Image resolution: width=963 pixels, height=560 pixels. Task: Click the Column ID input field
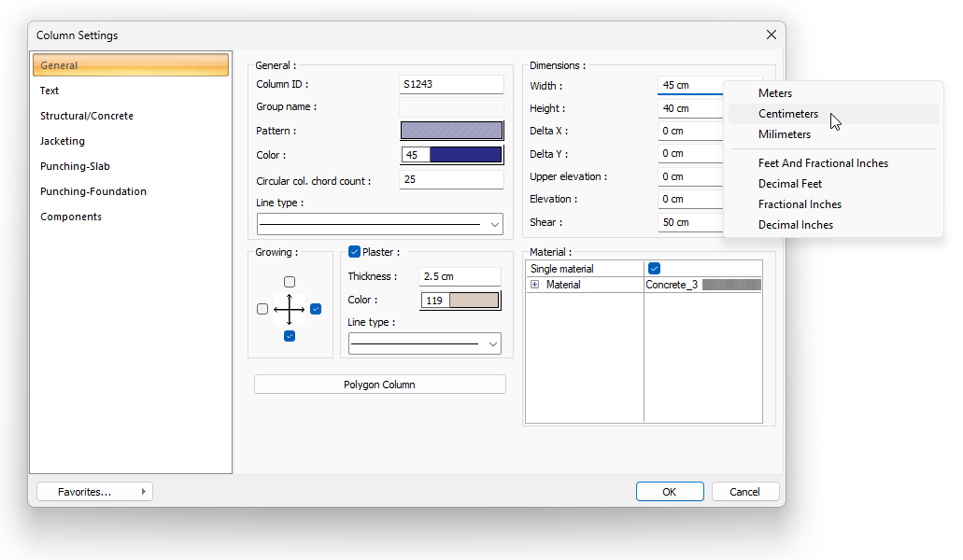451,84
